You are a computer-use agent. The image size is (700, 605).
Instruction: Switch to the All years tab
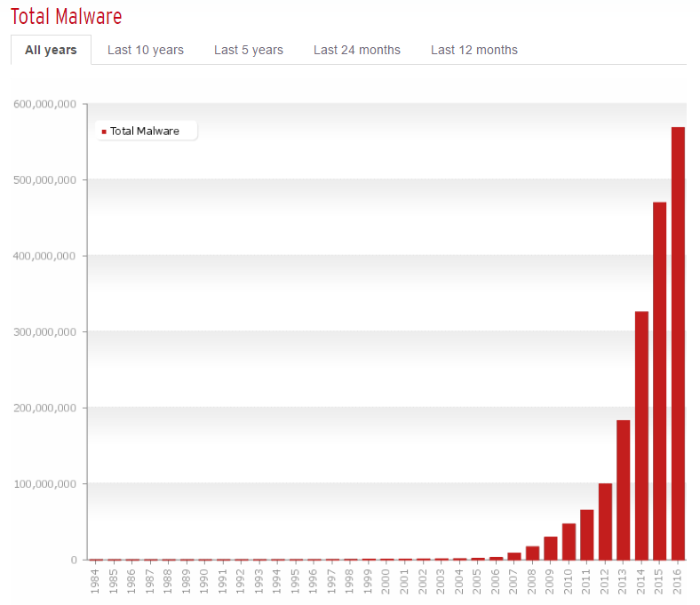51,50
